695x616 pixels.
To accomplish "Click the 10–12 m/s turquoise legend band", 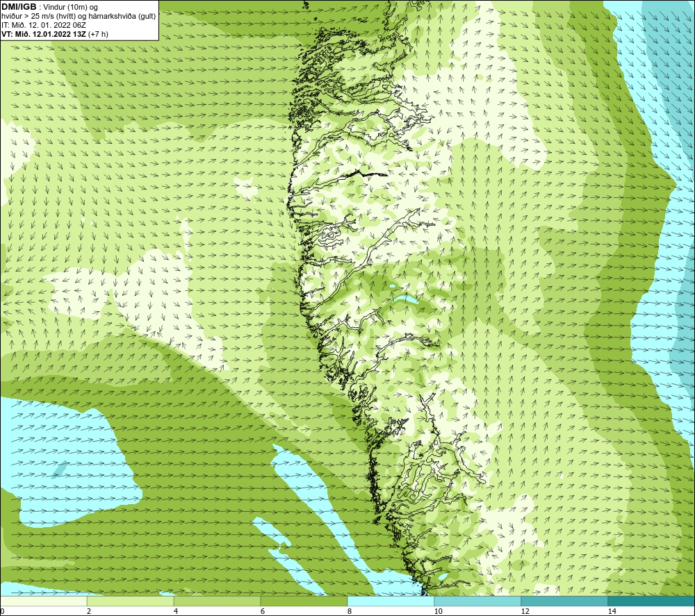I will point(478,601).
